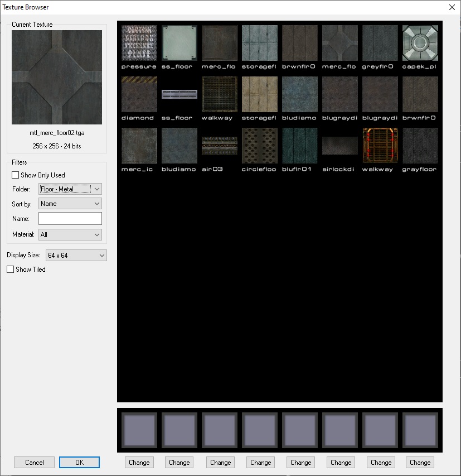Select the pressure plate texture thumbnail
The width and height of the screenshot is (461, 476).
[139, 43]
